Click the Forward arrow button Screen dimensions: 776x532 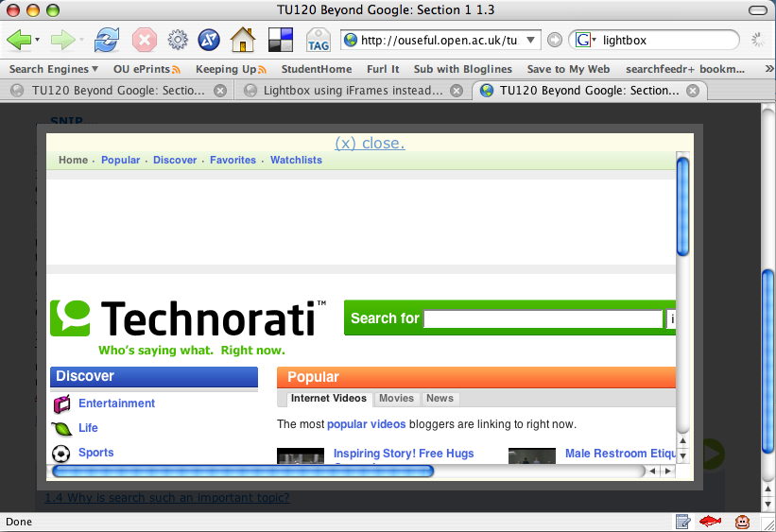[62, 40]
